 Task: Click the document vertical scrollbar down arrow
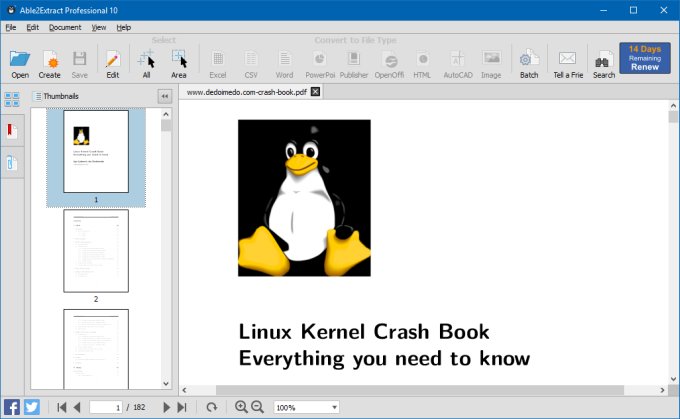coord(673,379)
